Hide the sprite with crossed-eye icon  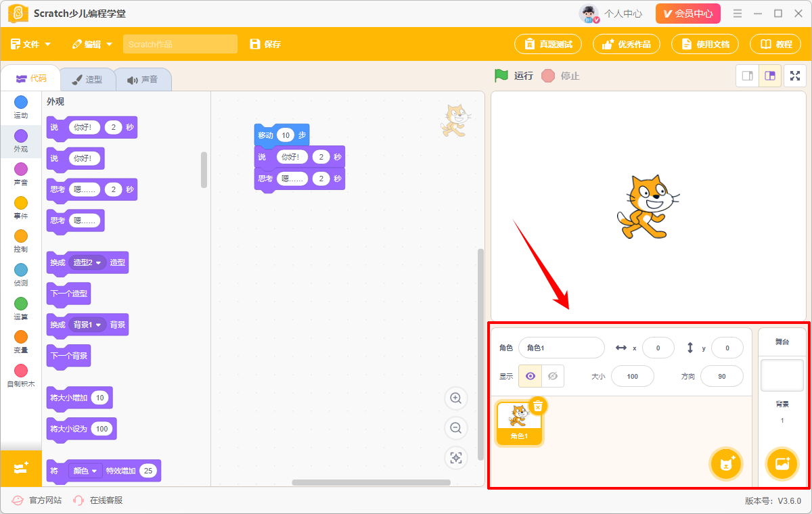553,376
